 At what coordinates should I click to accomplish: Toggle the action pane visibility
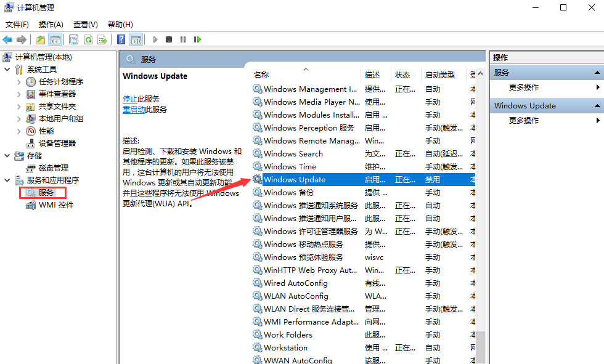coord(137,39)
